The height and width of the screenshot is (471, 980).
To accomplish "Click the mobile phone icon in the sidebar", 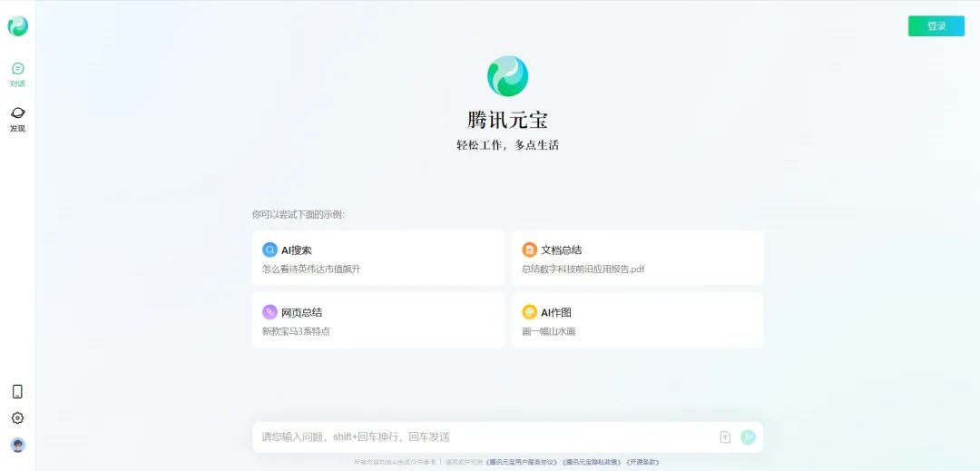I will coord(17,392).
